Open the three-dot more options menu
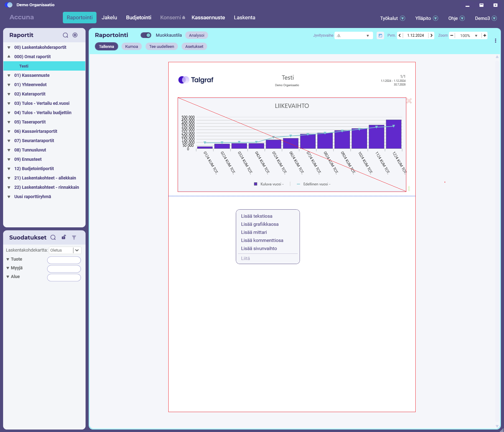504x432 pixels. point(495,41)
